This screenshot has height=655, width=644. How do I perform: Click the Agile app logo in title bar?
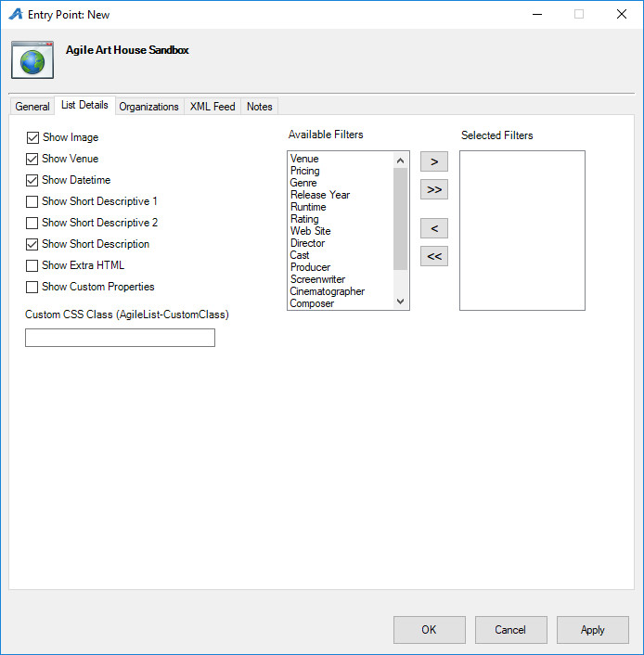click(x=16, y=14)
